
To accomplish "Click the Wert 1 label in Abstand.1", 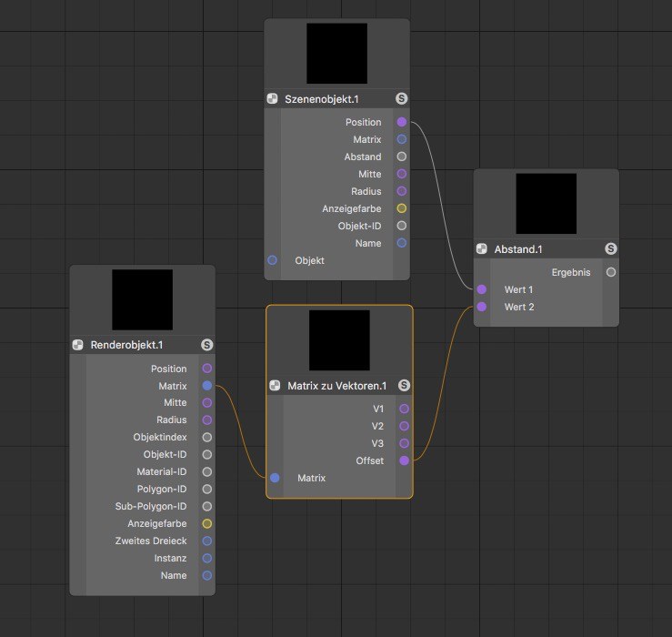I will click(518, 289).
